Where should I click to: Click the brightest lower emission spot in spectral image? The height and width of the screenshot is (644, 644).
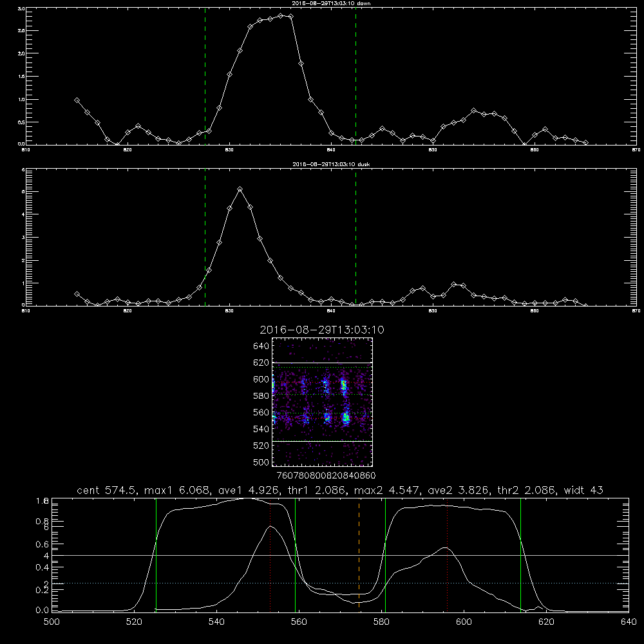[x=346, y=418]
